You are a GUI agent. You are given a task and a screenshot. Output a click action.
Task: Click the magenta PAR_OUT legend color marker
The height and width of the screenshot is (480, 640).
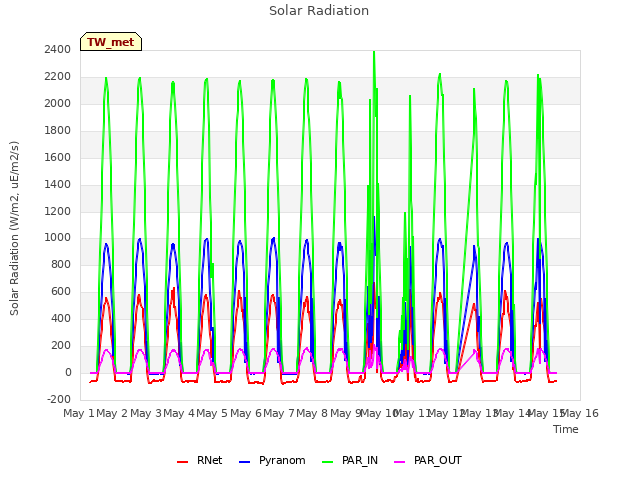click(x=400, y=462)
